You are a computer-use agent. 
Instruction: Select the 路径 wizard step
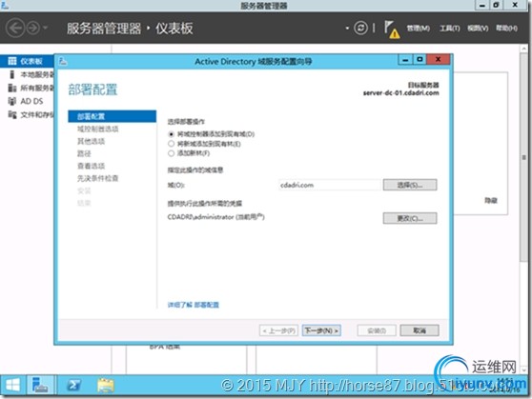[x=84, y=153]
